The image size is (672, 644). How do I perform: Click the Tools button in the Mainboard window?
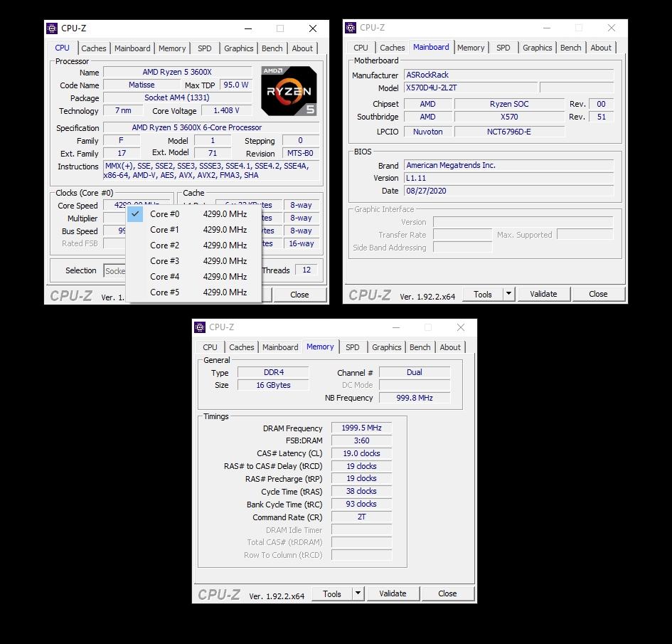pos(483,294)
